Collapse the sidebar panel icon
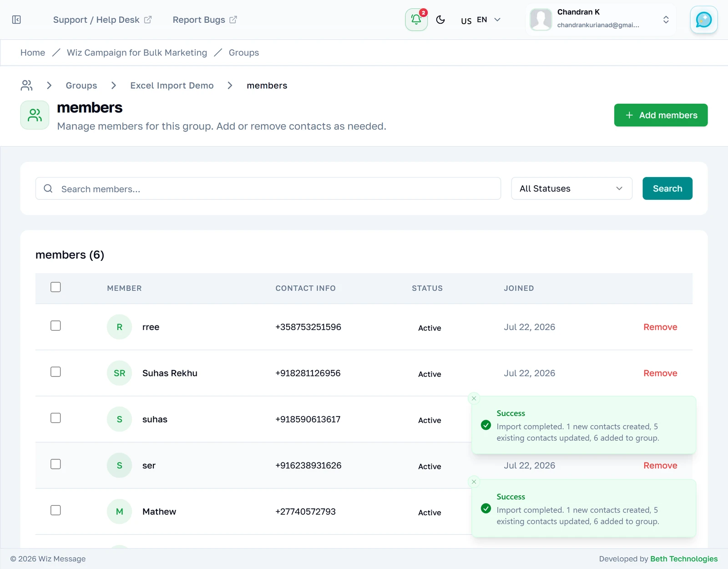 (x=16, y=20)
